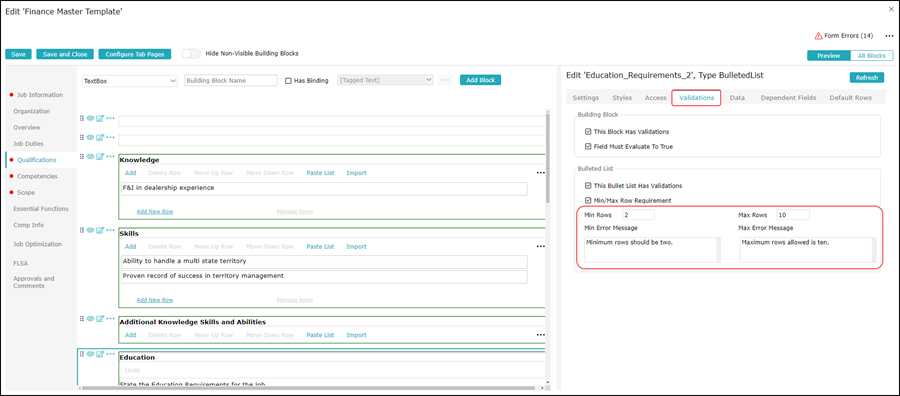Open the more-options dots left of Education block

coord(110,354)
